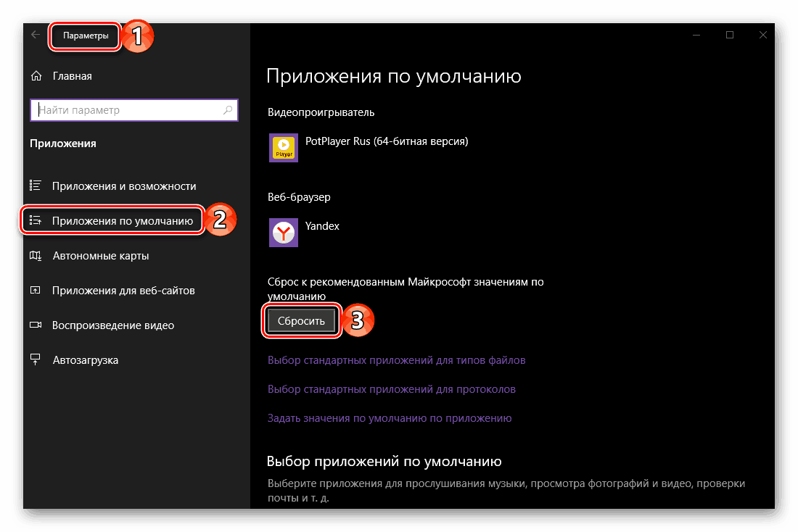
Task: Click the Главная home icon
Action: click(34, 75)
